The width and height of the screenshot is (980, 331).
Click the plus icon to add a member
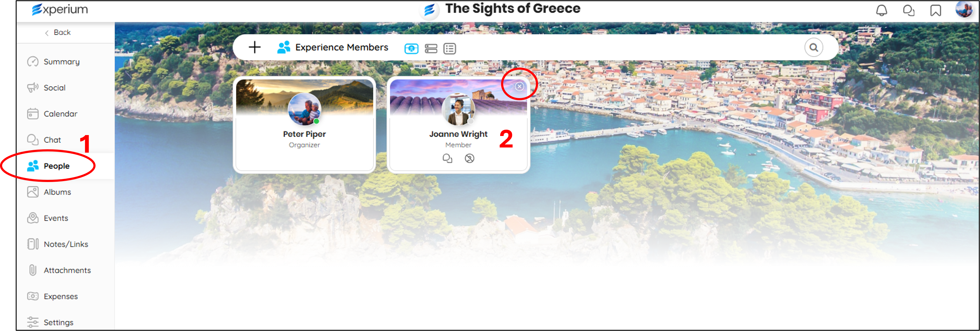pos(254,48)
